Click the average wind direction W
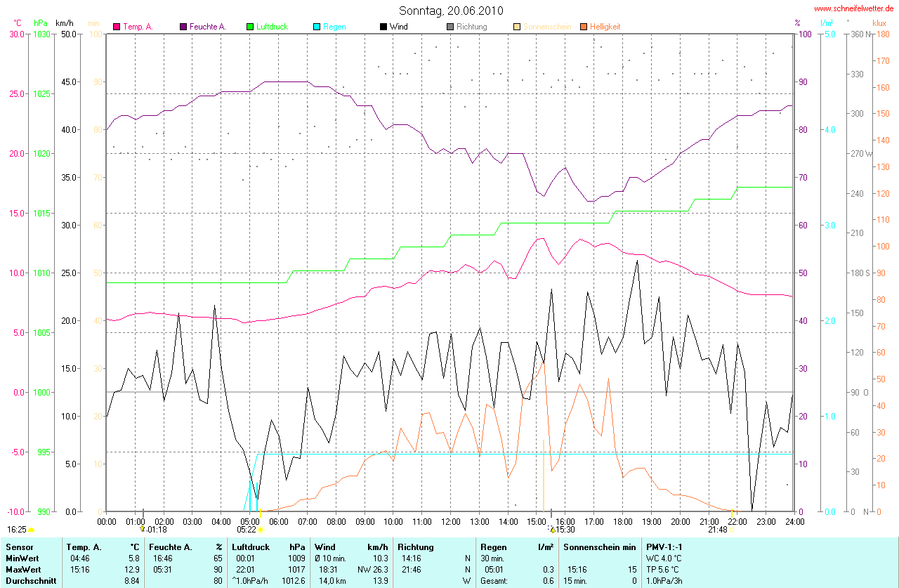Image resolution: width=899 pixels, height=588 pixels. pos(466,581)
